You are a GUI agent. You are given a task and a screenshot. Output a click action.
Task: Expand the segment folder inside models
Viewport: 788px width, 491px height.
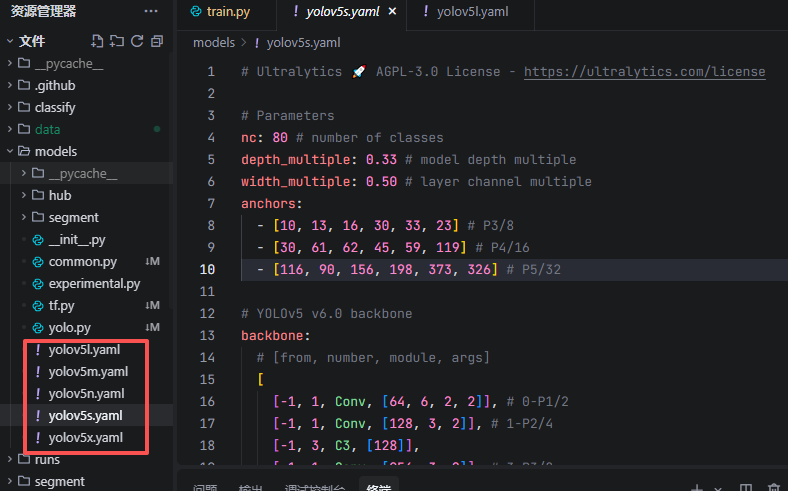coord(73,218)
